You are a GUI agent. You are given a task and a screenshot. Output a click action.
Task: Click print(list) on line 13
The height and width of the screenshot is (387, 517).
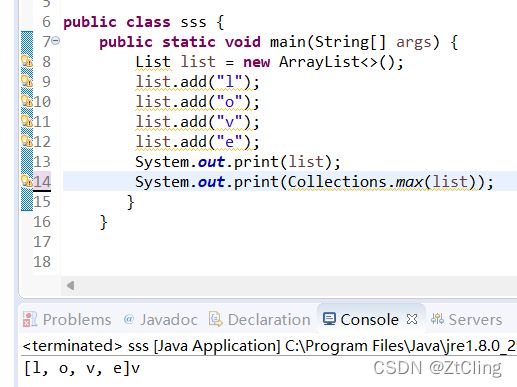pyautogui.click(x=283, y=162)
